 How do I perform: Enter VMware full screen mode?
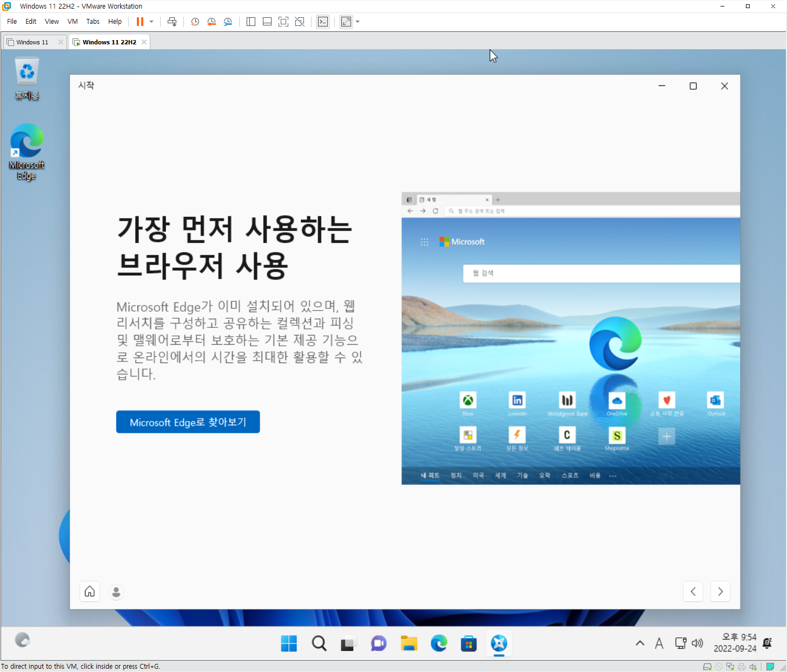tap(283, 22)
